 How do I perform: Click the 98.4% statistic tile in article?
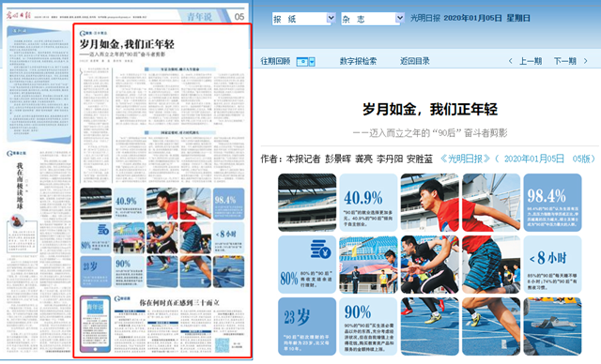pos(552,203)
